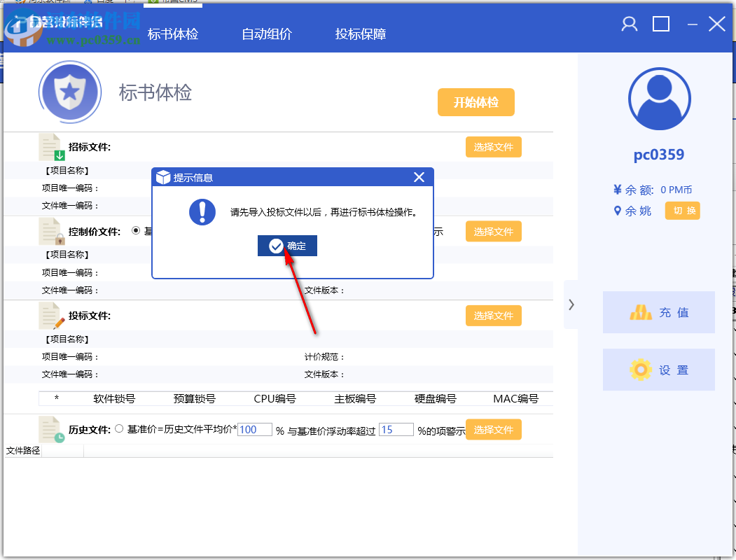The height and width of the screenshot is (560, 736).
Task: Click the 历史文件 clock document icon
Action: [48, 429]
